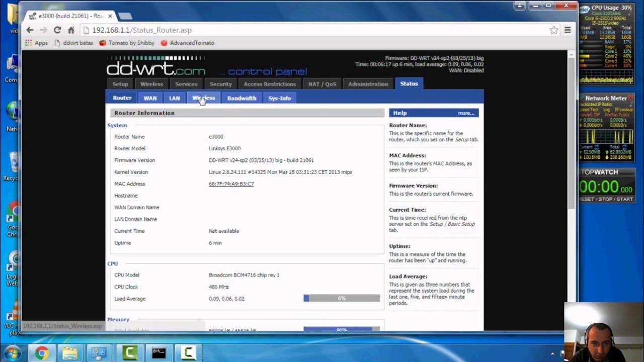Open the Administration tab
Screen dimensions: 644x362
368,84
